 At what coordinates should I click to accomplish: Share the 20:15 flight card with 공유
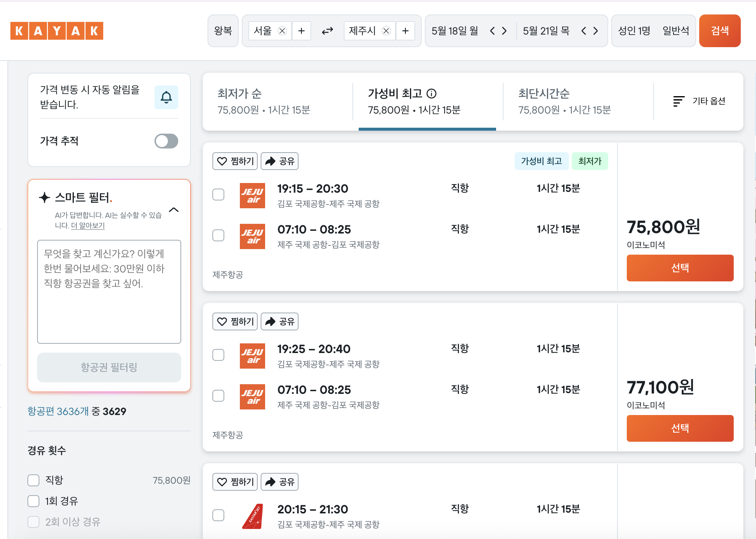[280, 482]
